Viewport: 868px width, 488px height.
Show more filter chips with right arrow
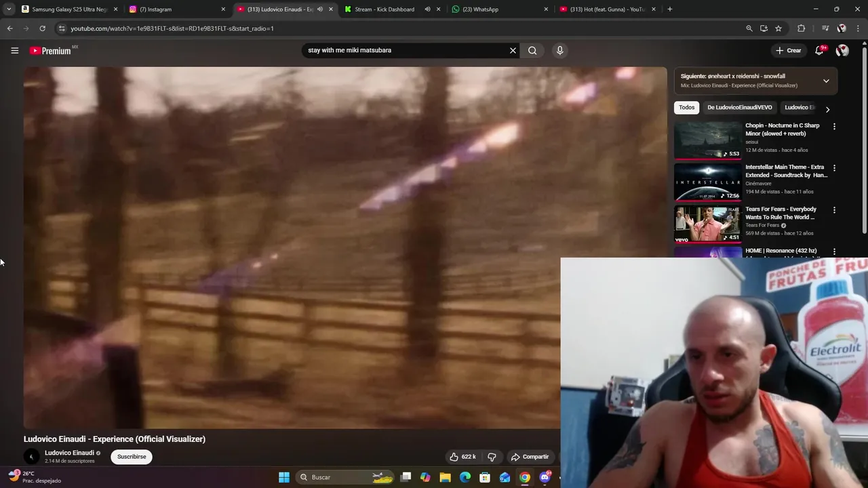[x=827, y=109]
